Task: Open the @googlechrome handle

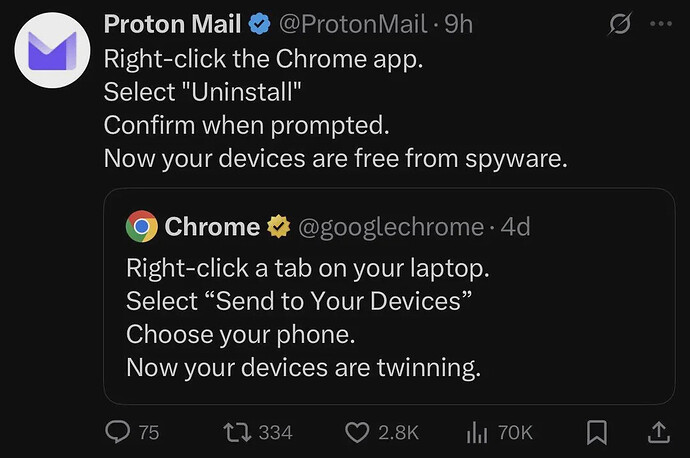Action: point(391,227)
